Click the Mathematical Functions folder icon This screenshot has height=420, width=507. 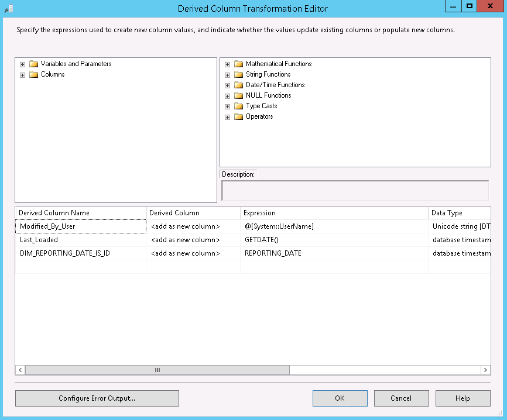pyautogui.click(x=238, y=64)
